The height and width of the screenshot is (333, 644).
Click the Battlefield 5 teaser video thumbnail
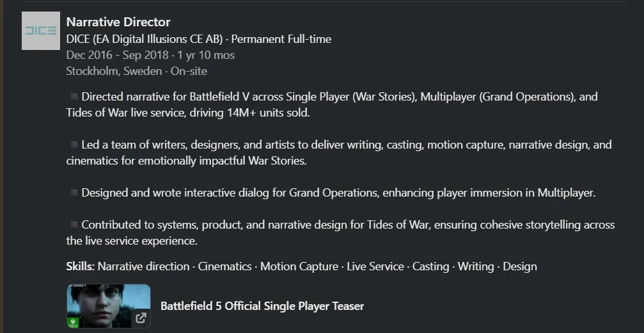107,304
